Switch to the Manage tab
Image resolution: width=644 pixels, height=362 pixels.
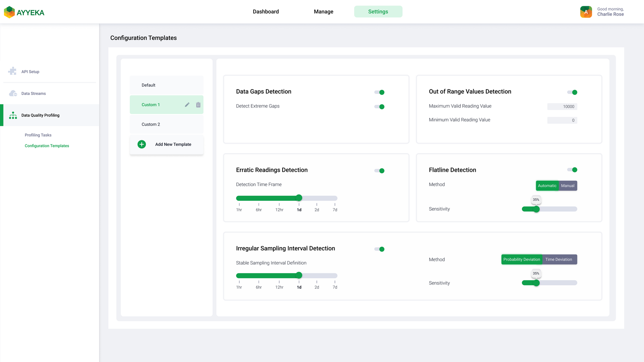tap(323, 12)
